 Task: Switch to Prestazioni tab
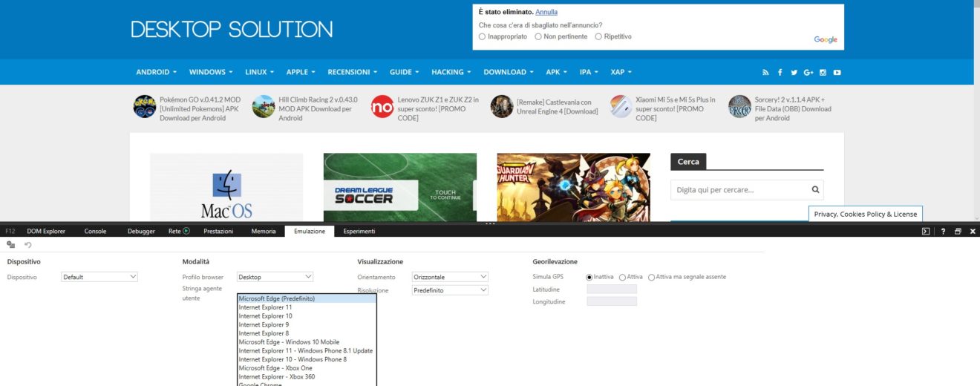218,232
